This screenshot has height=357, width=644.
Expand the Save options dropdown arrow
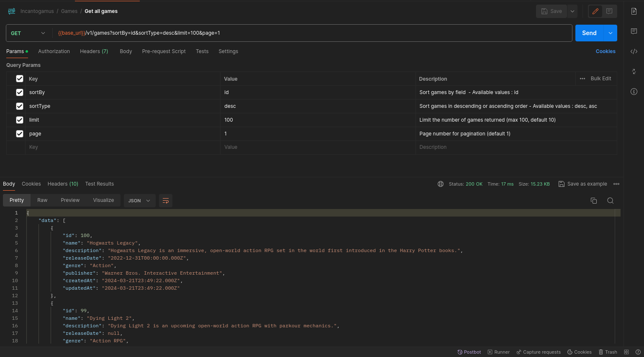tap(572, 11)
